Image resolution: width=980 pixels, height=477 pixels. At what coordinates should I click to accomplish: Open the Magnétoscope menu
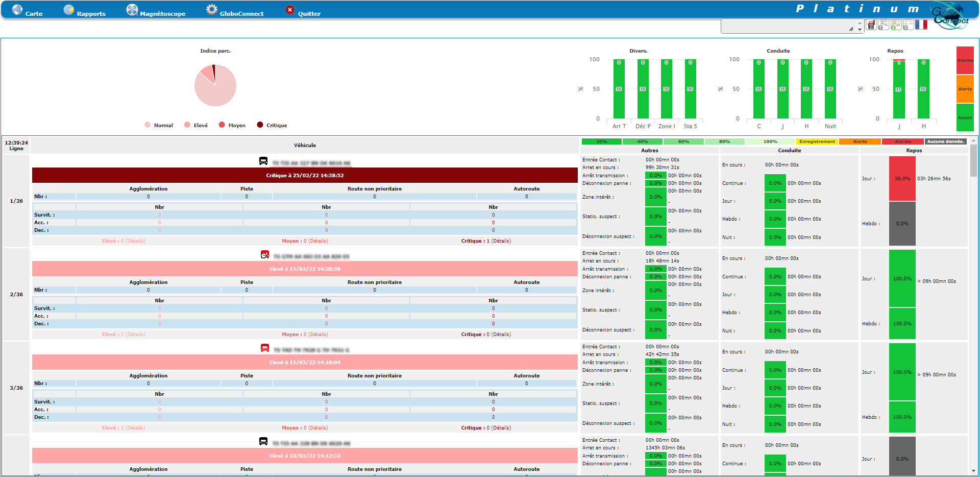(162, 14)
